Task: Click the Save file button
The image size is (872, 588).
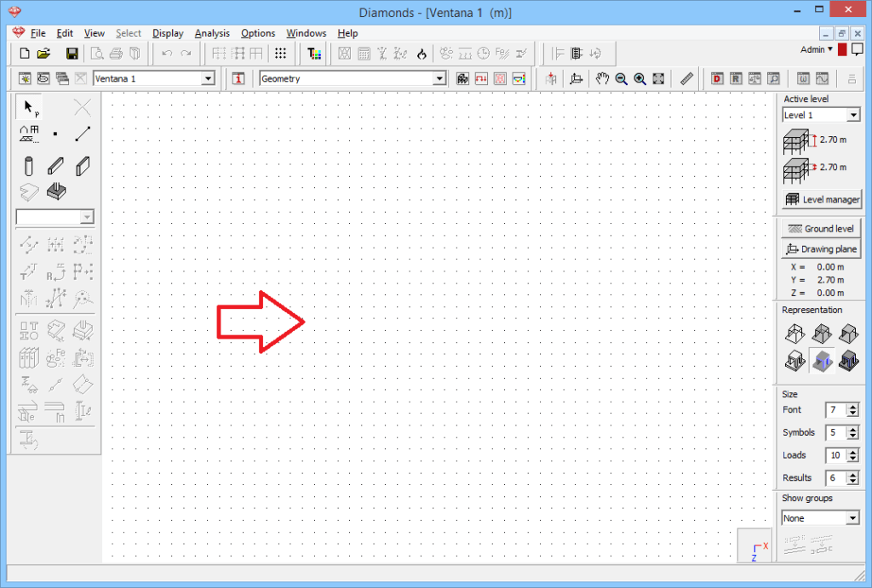Action: [72, 53]
